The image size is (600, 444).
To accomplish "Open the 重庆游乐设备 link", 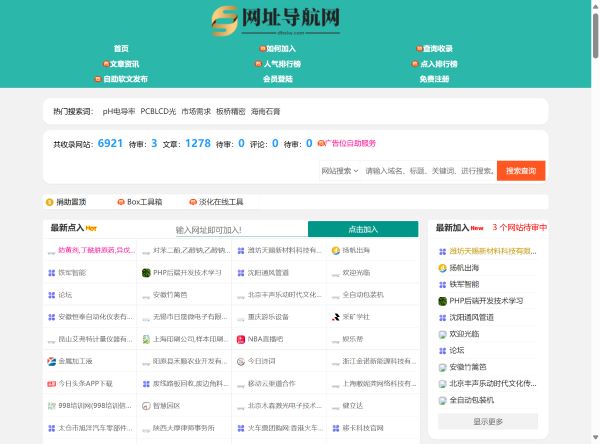I will coord(268,317).
